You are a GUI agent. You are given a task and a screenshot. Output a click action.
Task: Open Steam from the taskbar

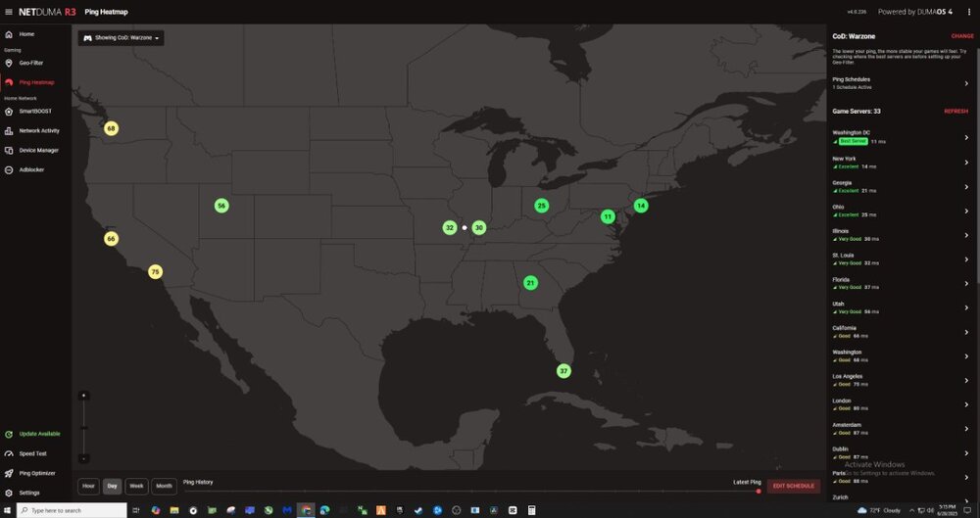(x=418, y=510)
